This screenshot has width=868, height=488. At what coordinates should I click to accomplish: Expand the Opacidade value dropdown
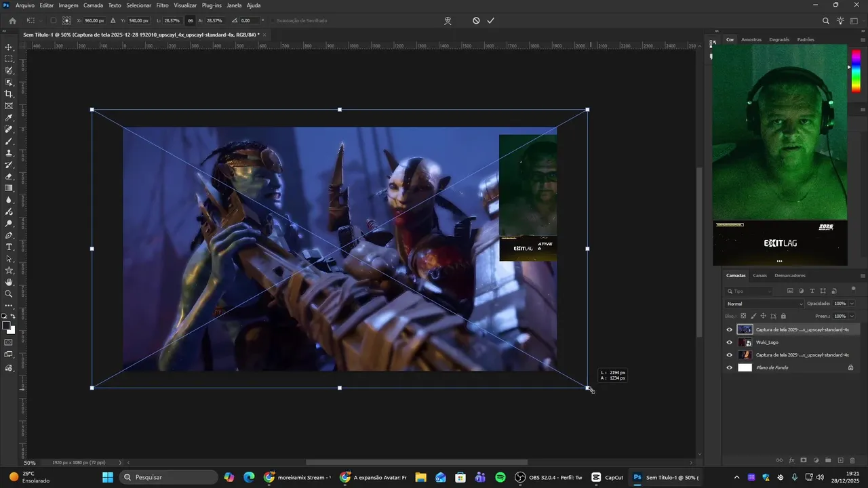(x=852, y=304)
